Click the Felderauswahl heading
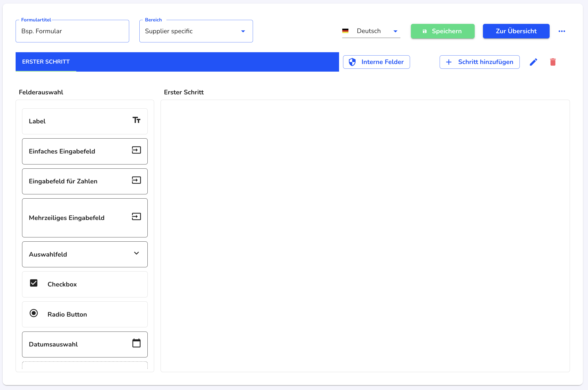Image resolution: width=588 pixels, height=390 pixels. [x=41, y=92]
